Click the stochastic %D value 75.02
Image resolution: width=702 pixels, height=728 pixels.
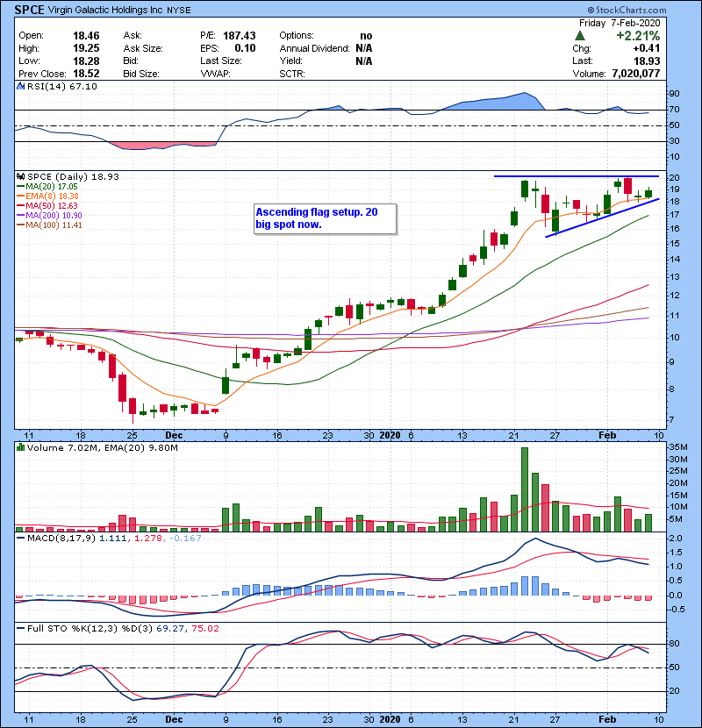coord(204,628)
